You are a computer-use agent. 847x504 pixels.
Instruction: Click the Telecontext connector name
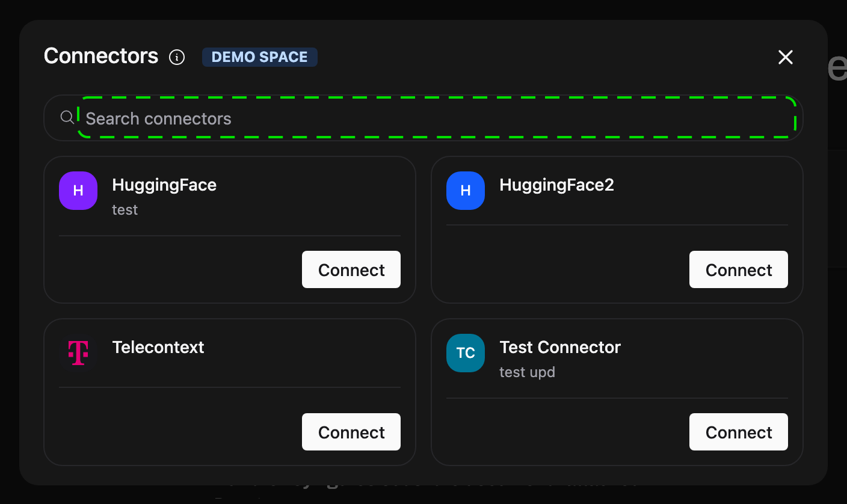click(158, 347)
